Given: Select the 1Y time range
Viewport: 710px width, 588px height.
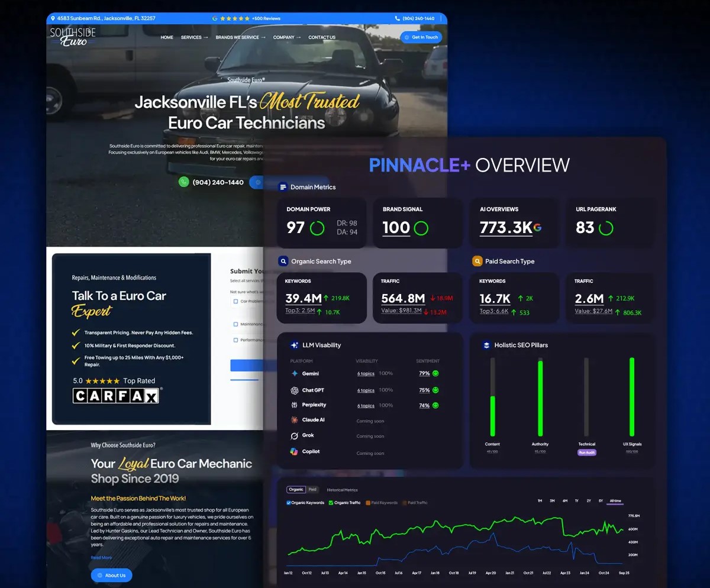Looking at the screenshot, I should [577, 501].
